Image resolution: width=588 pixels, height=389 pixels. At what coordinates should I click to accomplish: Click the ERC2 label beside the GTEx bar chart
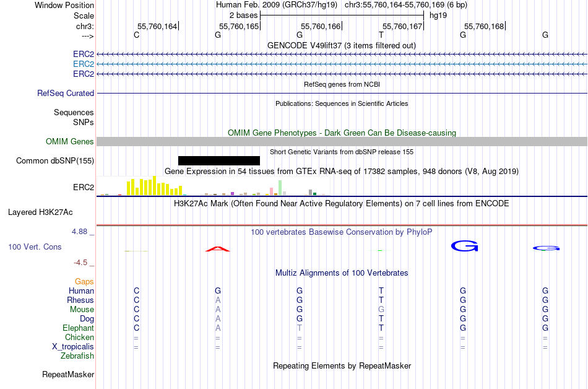pos(84,187)
